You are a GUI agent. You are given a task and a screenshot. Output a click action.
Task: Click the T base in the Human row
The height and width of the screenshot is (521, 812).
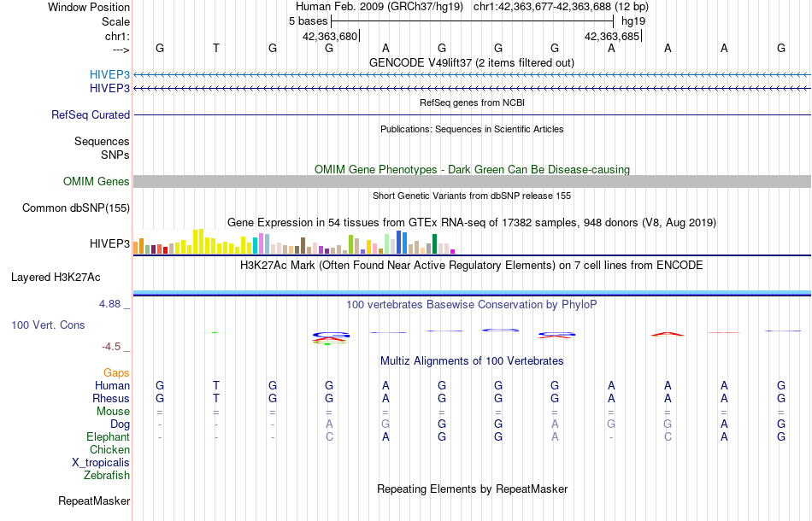pyautogui.click(x=216, y=385)
